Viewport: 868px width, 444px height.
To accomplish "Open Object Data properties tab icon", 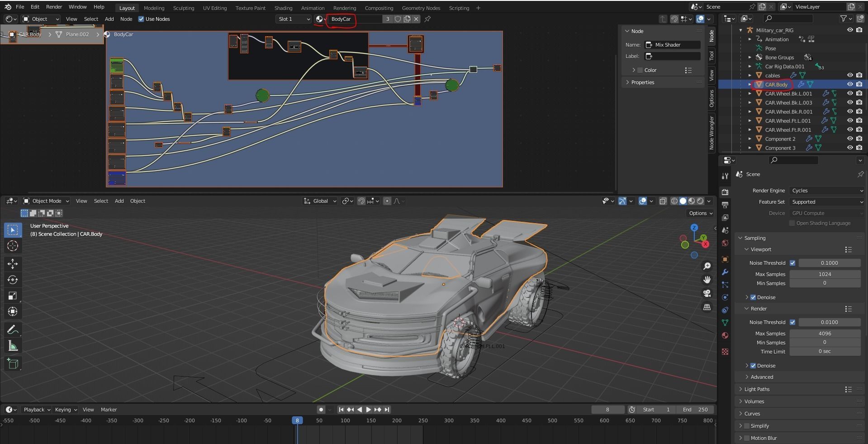I will (725, 323).
